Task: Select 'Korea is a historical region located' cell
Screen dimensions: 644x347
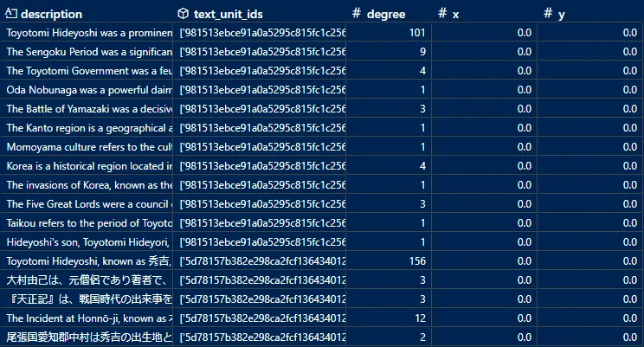Action: [x=87, y=166]
